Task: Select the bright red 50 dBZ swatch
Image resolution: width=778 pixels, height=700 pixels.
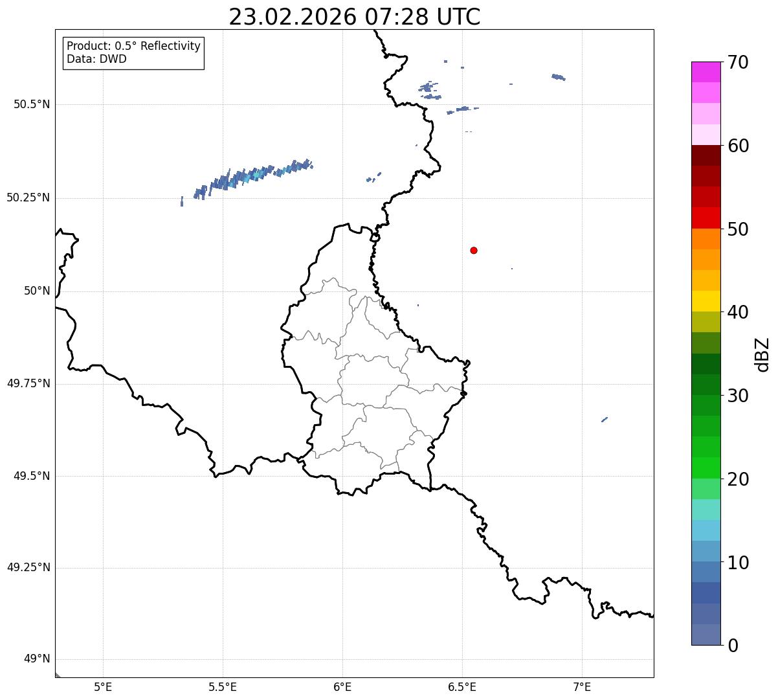Action: pyautogui.click(x=706, y=218)
